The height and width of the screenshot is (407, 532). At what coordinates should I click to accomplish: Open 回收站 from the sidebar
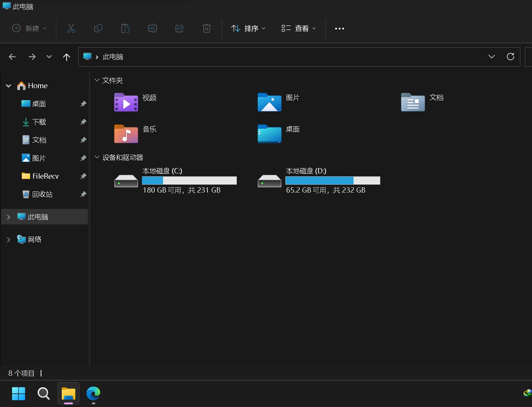click(43, 194)
